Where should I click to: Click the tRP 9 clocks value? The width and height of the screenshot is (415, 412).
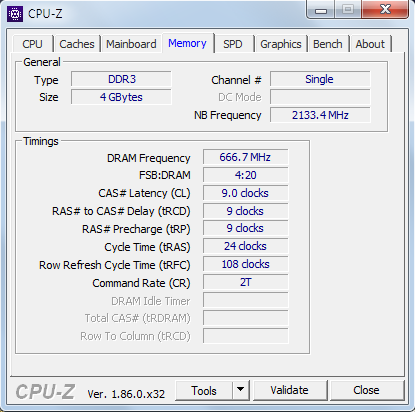pyautogui.click(x=245, y=228)
